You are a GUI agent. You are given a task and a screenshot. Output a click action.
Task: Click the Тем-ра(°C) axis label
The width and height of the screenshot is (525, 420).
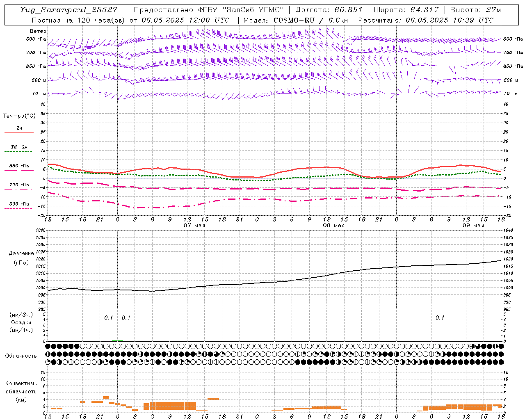(x=19, y=116)
